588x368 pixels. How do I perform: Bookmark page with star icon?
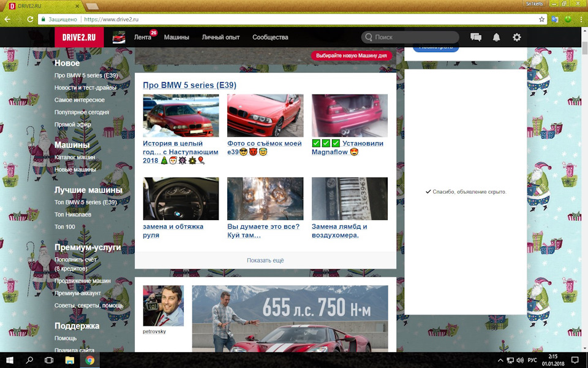(541, 19)
